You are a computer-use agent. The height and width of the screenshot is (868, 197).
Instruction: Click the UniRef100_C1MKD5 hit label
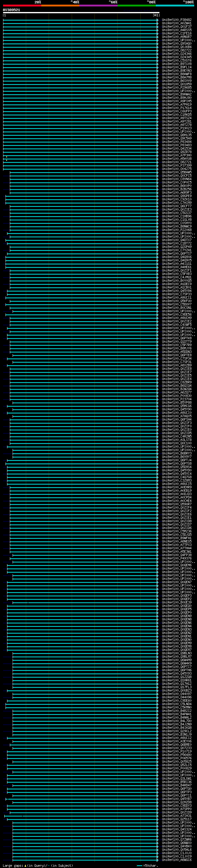(x=177, y=115)
